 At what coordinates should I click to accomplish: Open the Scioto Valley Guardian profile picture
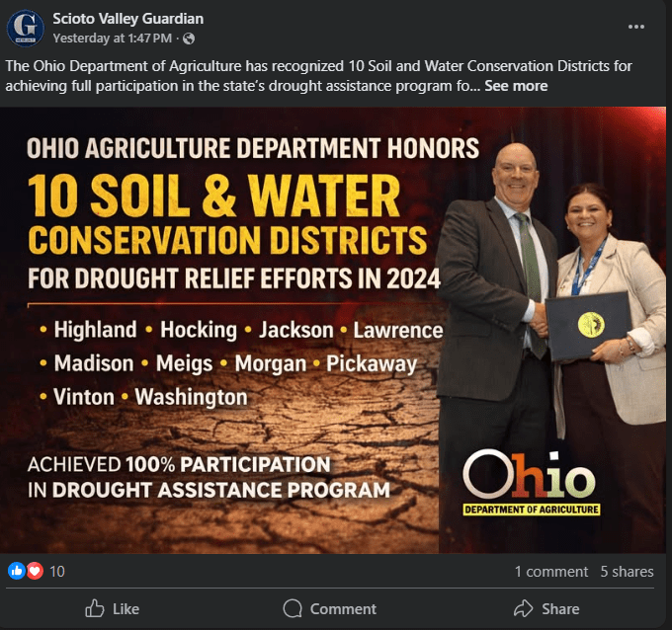click(x=26, y=28)
